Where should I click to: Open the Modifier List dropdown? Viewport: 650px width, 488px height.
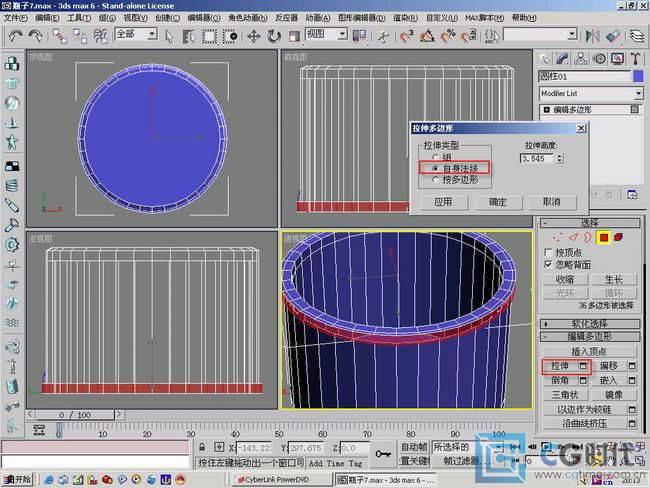tap(638, 93)
